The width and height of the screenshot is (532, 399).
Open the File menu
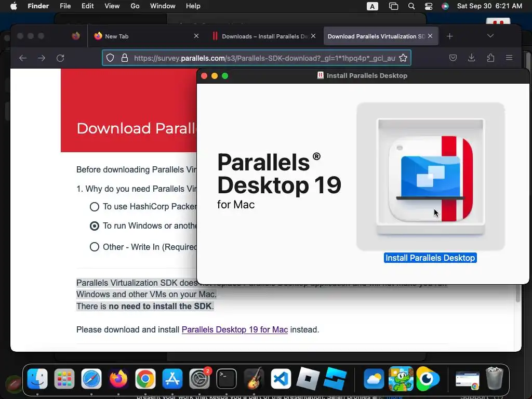click(65, 6)
